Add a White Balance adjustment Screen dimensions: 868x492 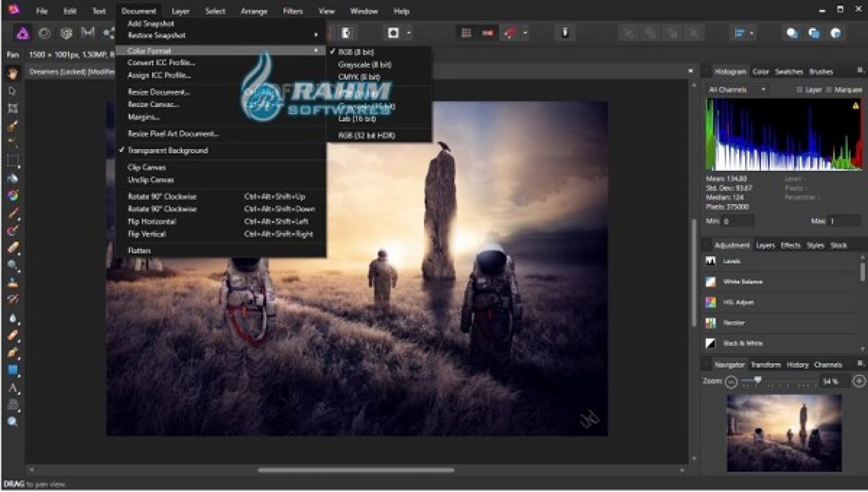743,282
